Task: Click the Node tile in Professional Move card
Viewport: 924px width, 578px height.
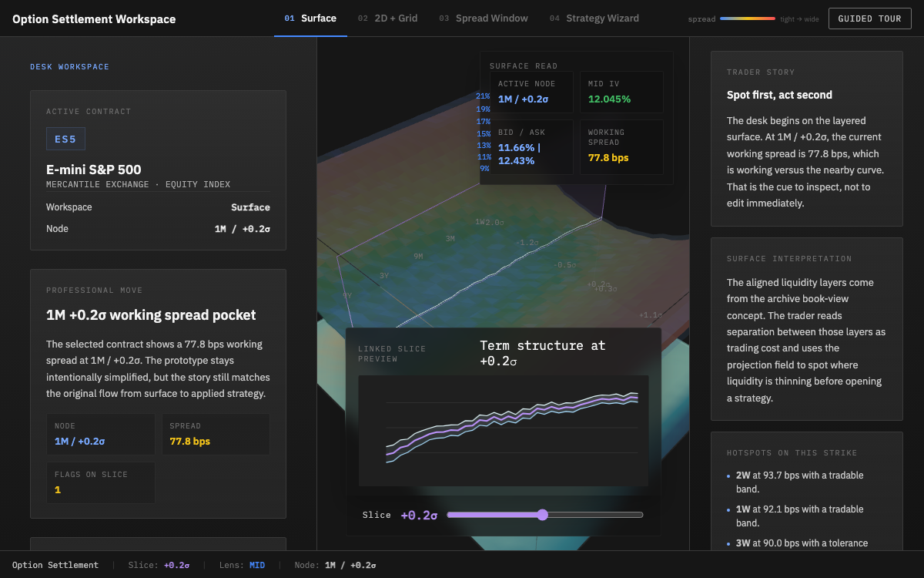Action: tap(100, 434)
